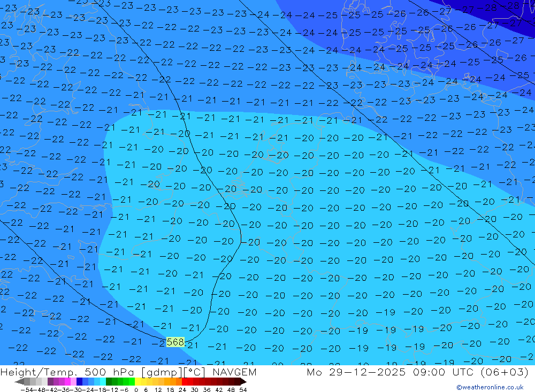Click the -12 label below the color scale
The image size is (535, 392).
[112, 390]
